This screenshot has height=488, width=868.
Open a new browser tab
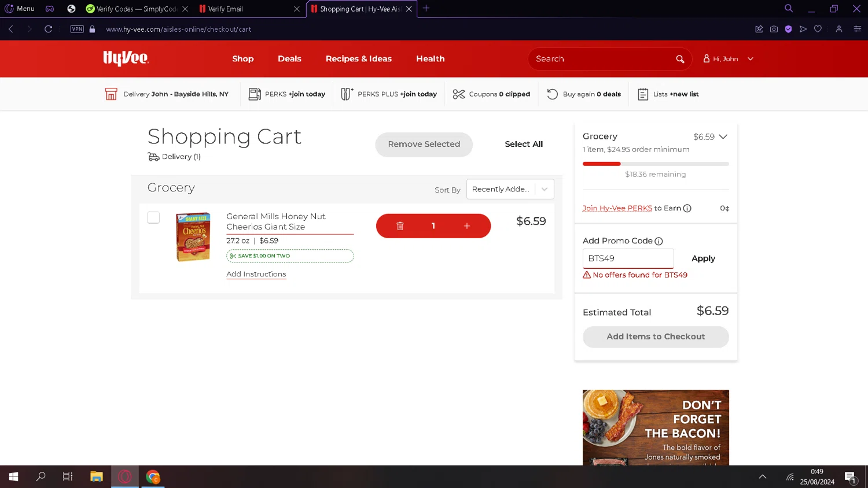[x=426, y=8]
